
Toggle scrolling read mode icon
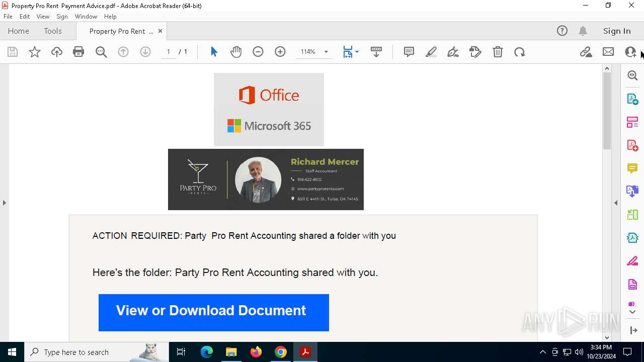[376, 52]
